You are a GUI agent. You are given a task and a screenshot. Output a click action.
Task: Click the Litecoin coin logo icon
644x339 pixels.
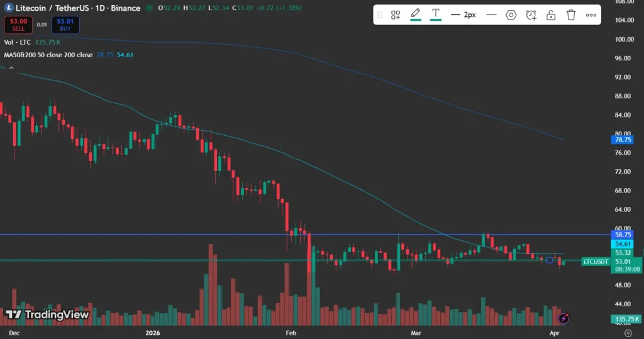click(x=8, y=8)
